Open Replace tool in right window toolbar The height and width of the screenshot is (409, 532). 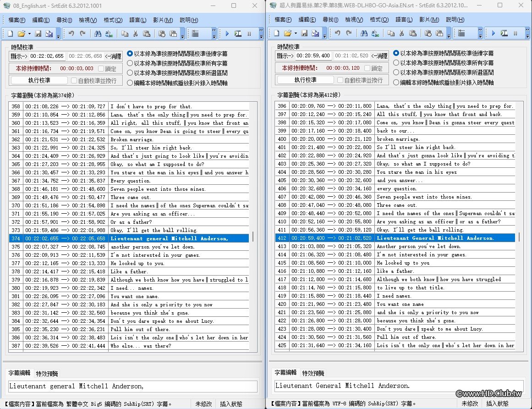click(x=375, y=33)
